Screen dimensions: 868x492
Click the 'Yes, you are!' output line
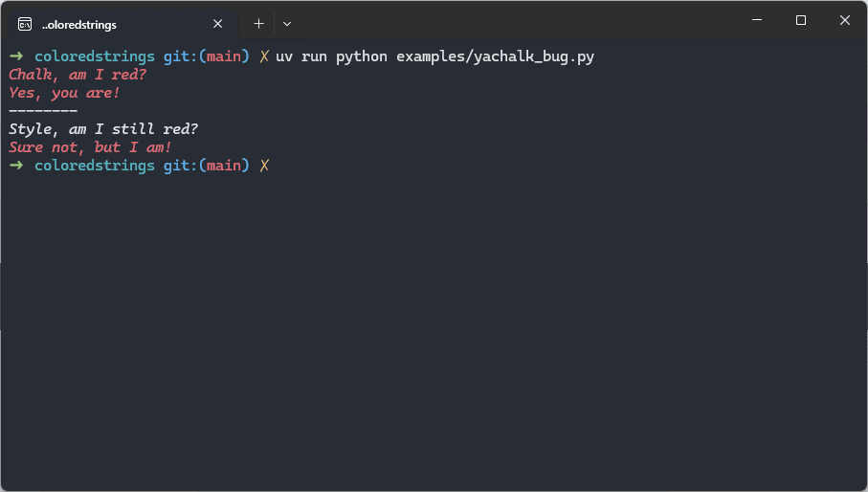point(64,93)
